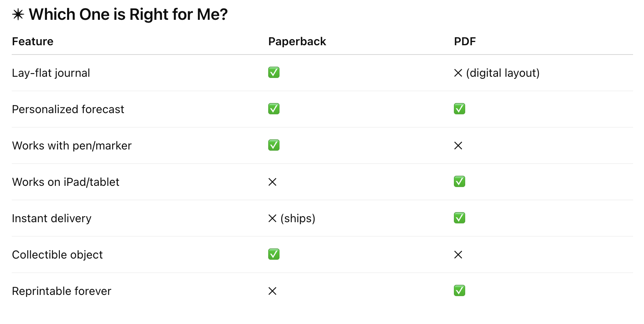Screen dimensions: 644x324
Task: Click the PDF checkmark for Reprintable forever
Action: (x=460, y=291)
